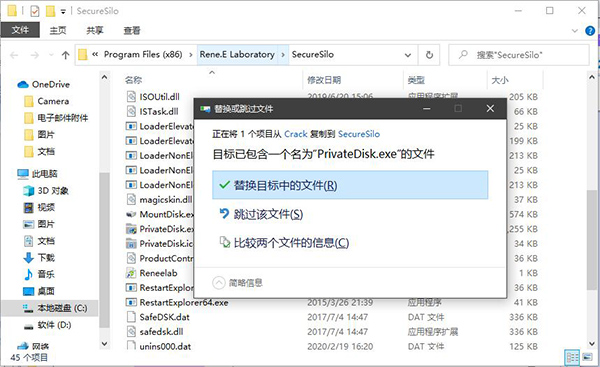Open OneDrive in navigation pane

51,85
